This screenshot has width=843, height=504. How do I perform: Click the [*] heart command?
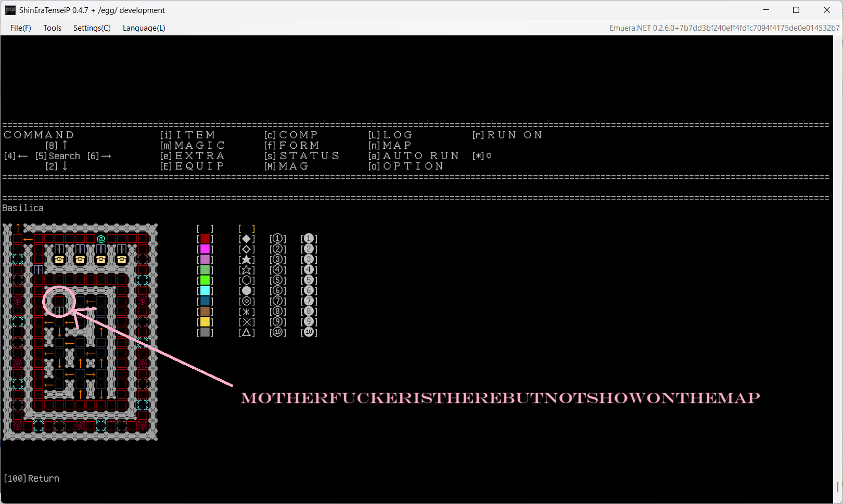coord(482,156)
